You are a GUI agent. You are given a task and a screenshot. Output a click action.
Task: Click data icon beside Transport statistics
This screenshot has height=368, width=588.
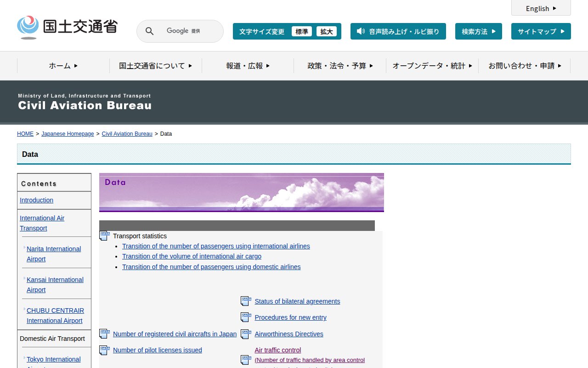coord(105,236)
